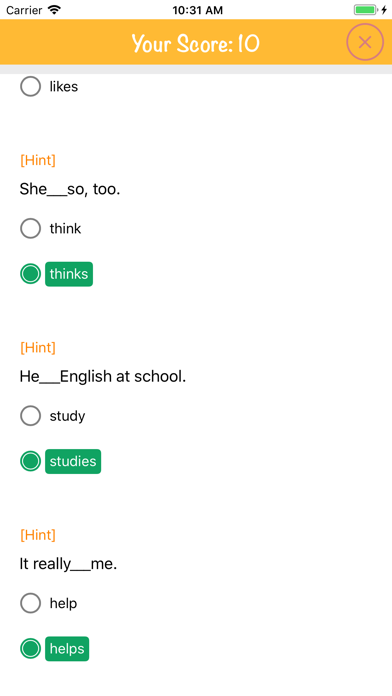
Task: Tap the battery icon in status bar
Action: coord(365,10)
